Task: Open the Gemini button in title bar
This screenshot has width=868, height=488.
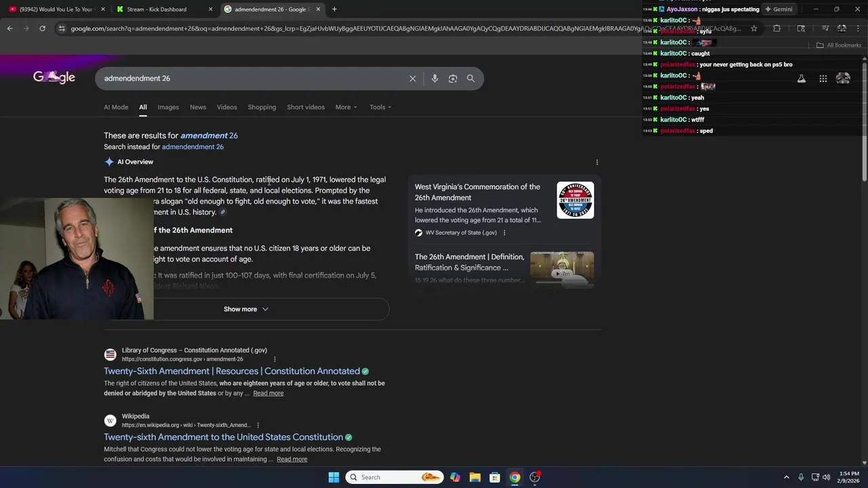Action: click(778, 9)
